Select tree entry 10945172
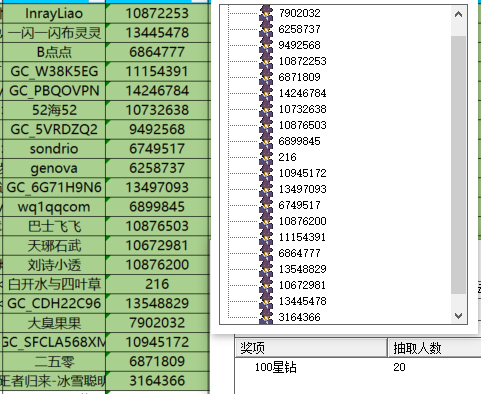The width and height of the screenshot is (481, 394). coord(302,173)
